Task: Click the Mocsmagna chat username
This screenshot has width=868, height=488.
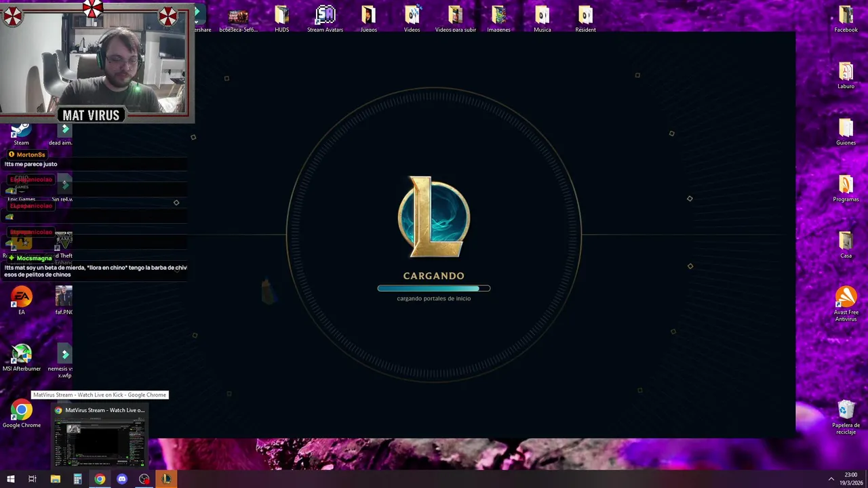Action: pyautogui.click(x=34, y=258)
